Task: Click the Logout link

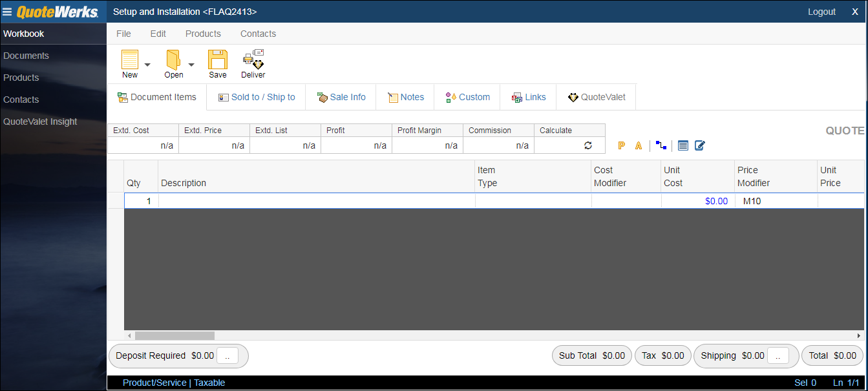Action: (821, 12)
